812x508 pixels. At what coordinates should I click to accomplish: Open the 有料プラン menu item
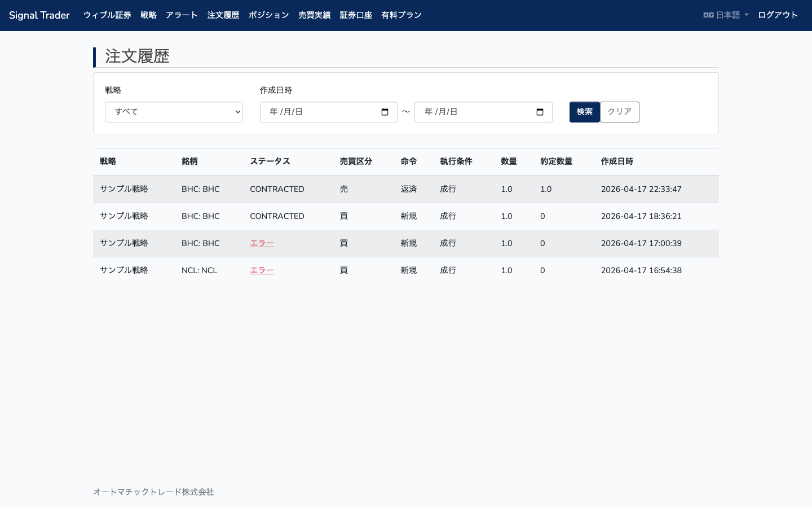coord(401,15)
